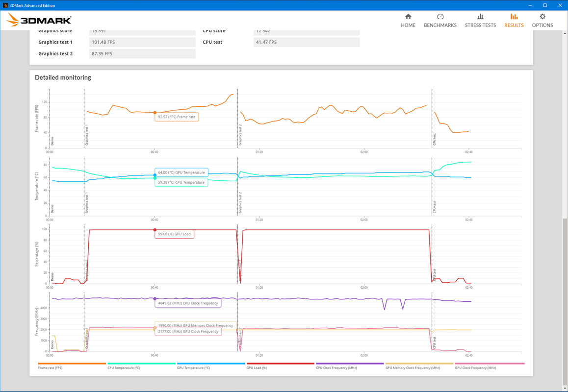Switch to the BENCHMARKS tab label
The height and width of the screenshot is (392, 568).
(440, 25)
